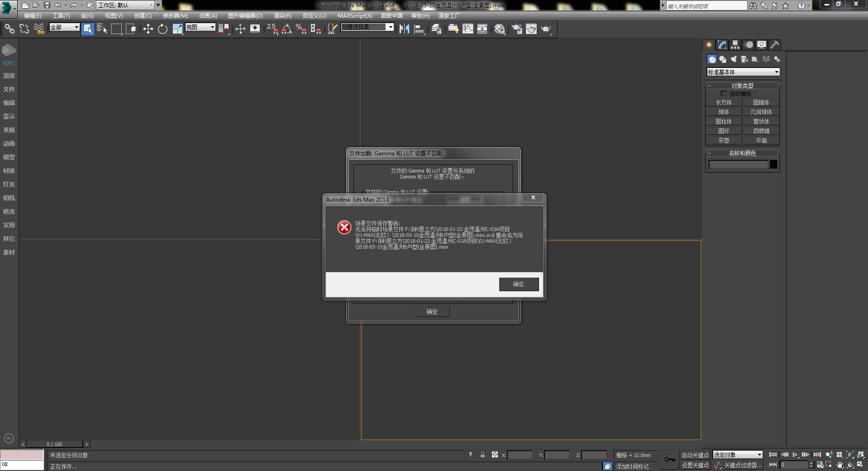Click the X coordinate field
The height and width of the screenshot is (471, 868).
pyautogui.click(x=520, y=455)
